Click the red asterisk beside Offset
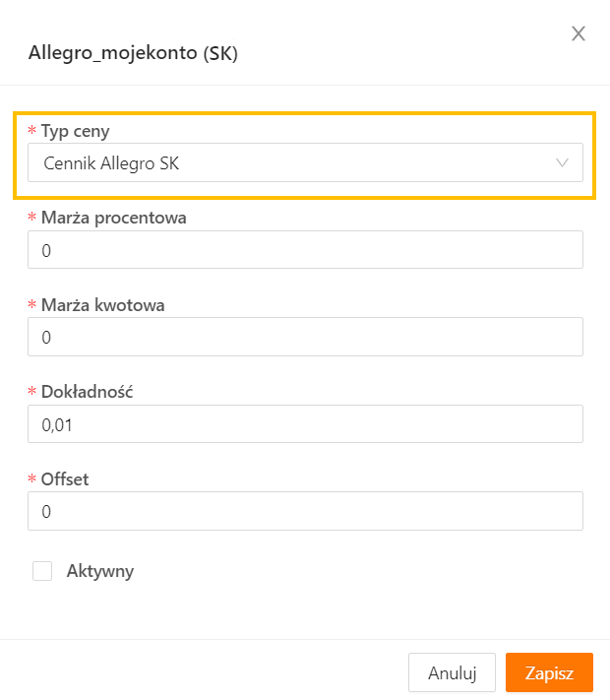Image resolution: width=610 pixels, height=700 pixels. click(x=31, y=480)
